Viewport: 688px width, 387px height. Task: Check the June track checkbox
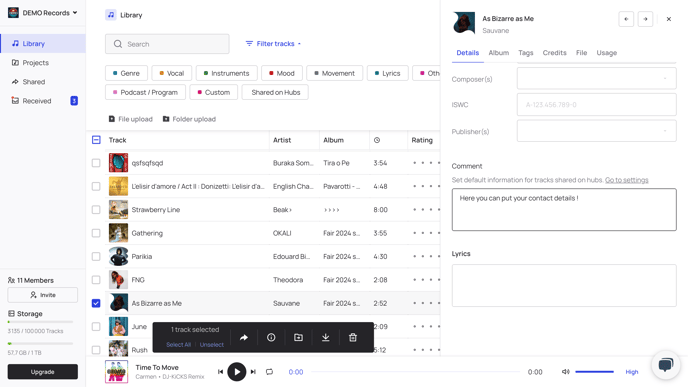point(96,327)
